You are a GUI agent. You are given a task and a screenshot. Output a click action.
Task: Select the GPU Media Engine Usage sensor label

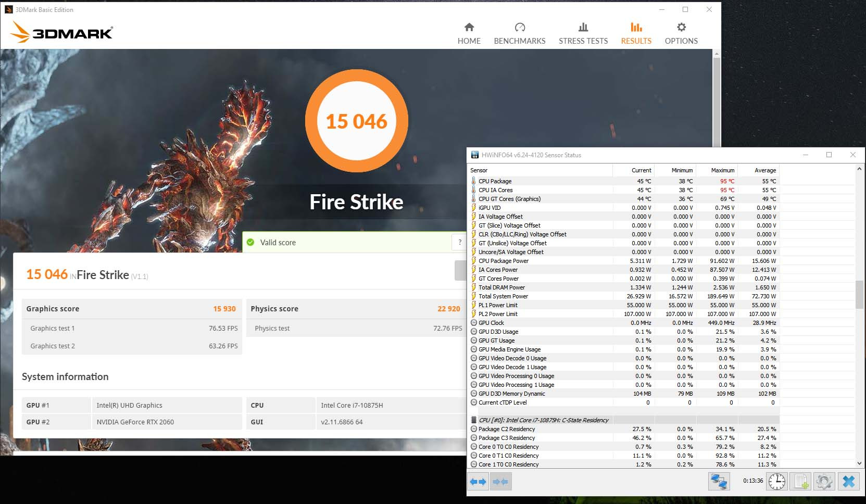510,349
